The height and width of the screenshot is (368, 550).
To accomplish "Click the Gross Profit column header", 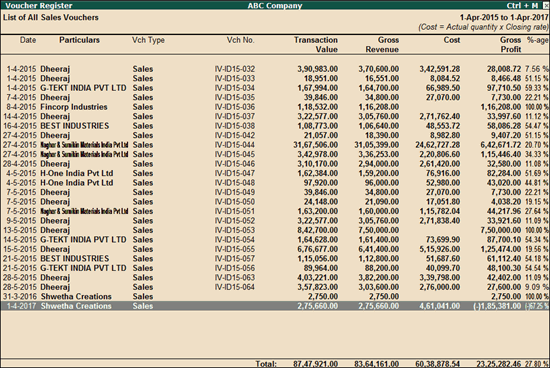I will (x=510, y=45).
